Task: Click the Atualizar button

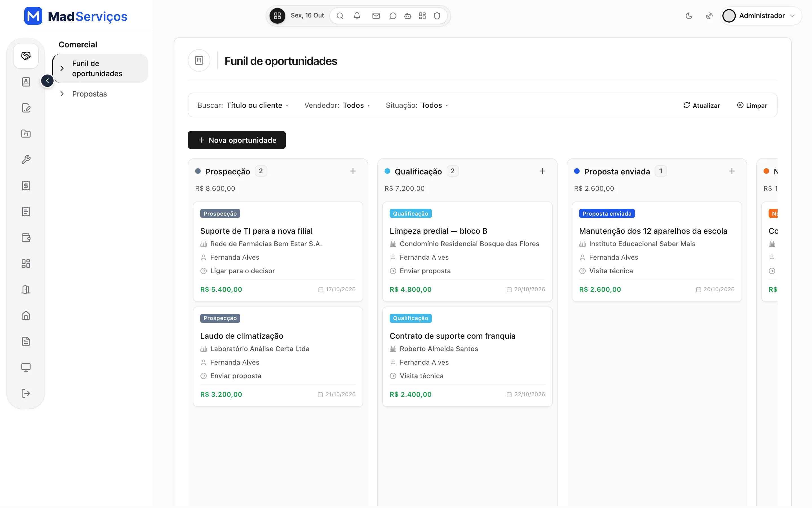Action: click(x=701, y=106)
